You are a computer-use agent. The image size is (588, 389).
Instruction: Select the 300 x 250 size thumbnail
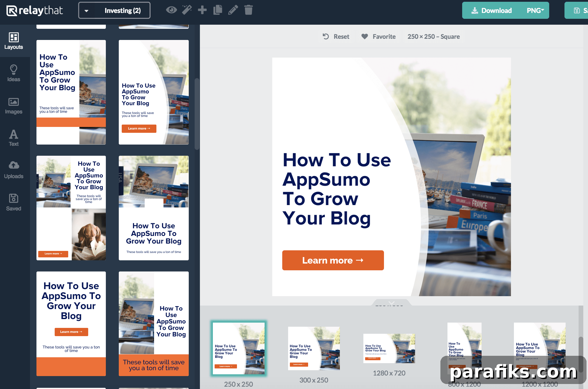[x=314, y=348]
